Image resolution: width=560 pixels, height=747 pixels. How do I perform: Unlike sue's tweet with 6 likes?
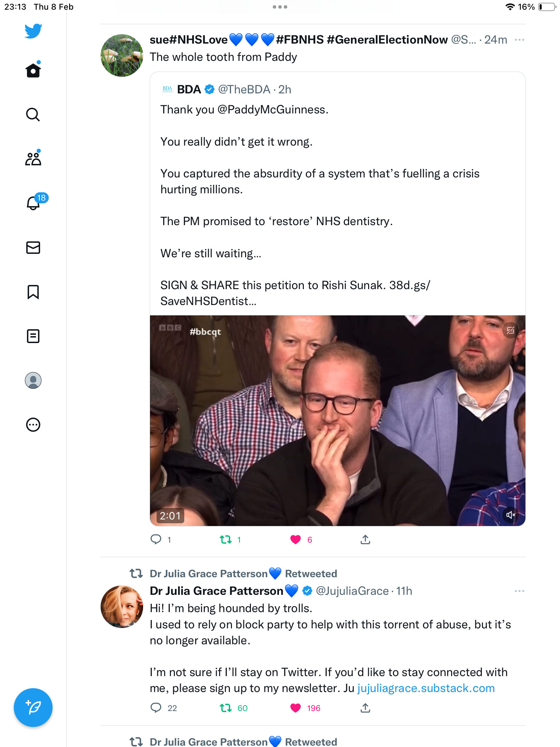click(x=296, y=539)
